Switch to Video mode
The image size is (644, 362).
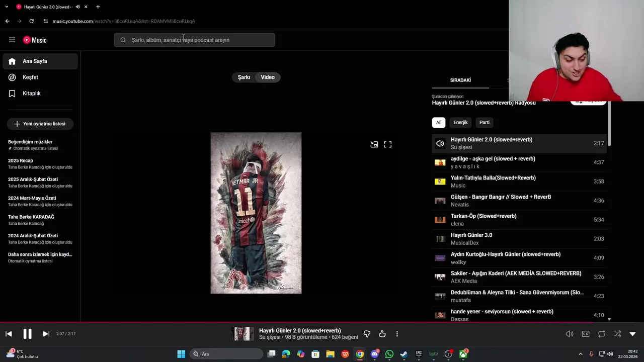(x=268, y=77)
